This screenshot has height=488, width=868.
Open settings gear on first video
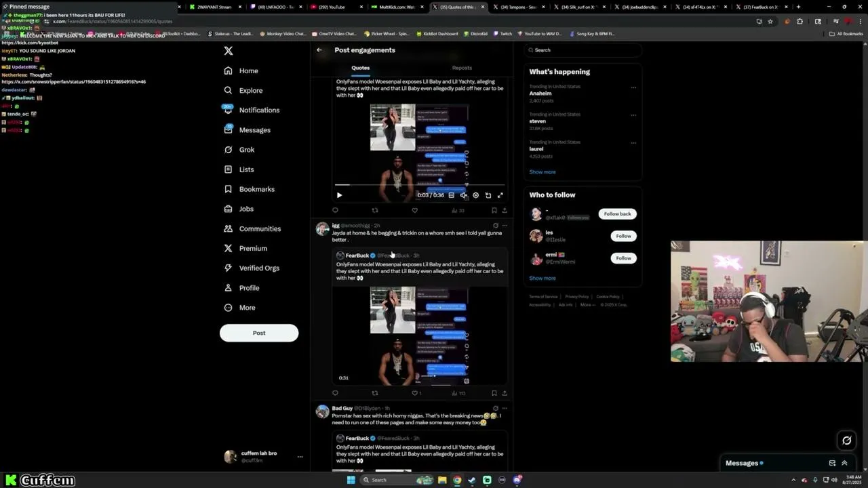(x=475, y=195)
